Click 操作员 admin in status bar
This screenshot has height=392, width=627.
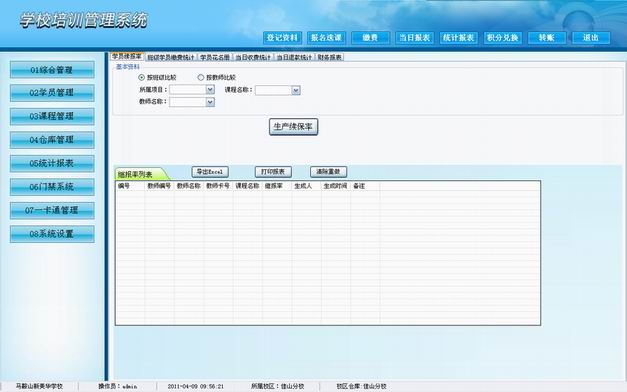pos(118,386)
